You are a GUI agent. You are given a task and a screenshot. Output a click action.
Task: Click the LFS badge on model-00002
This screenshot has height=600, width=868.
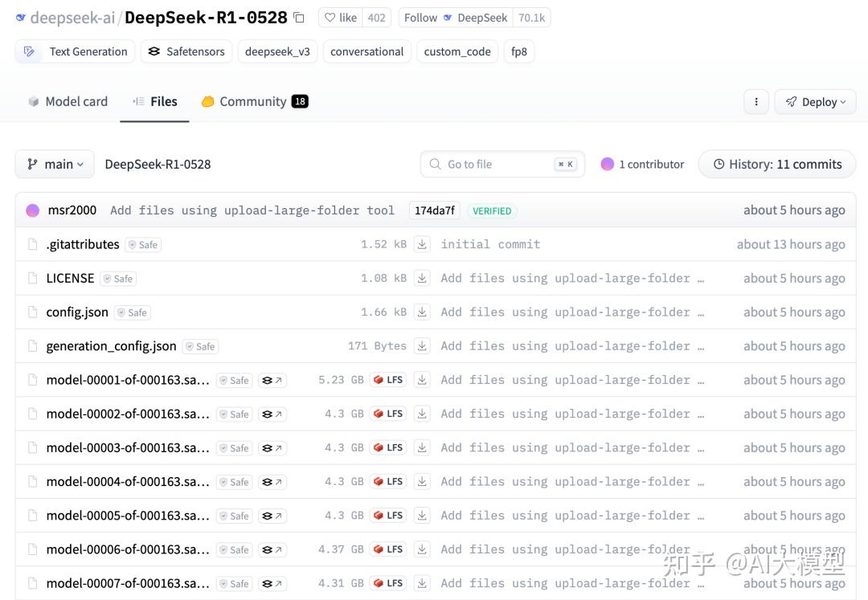(387, 413)
